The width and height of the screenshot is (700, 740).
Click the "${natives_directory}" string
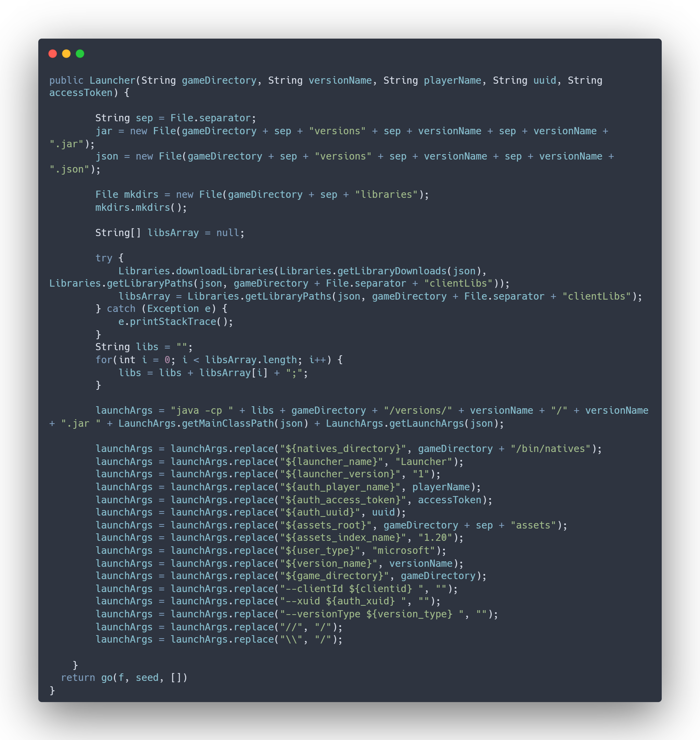point(343,449)
